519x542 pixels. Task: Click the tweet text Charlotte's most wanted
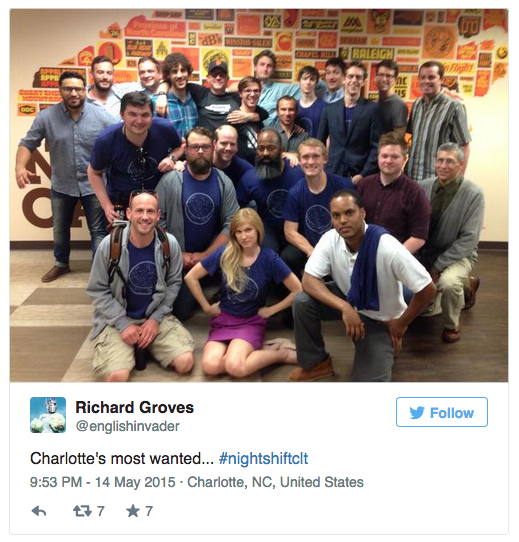(122, 459)
